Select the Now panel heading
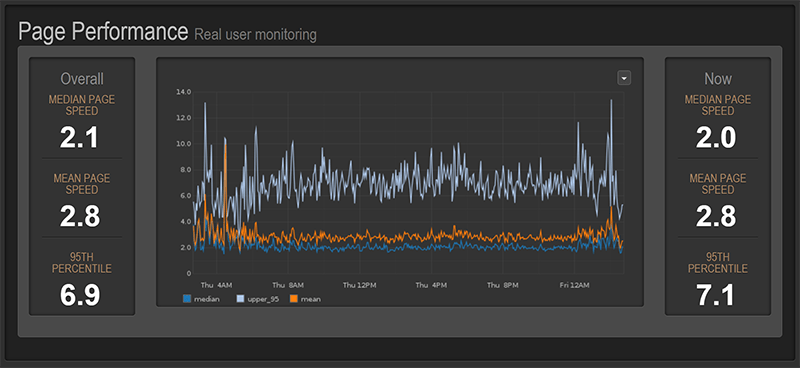800x368 pixels. [718, 79]
